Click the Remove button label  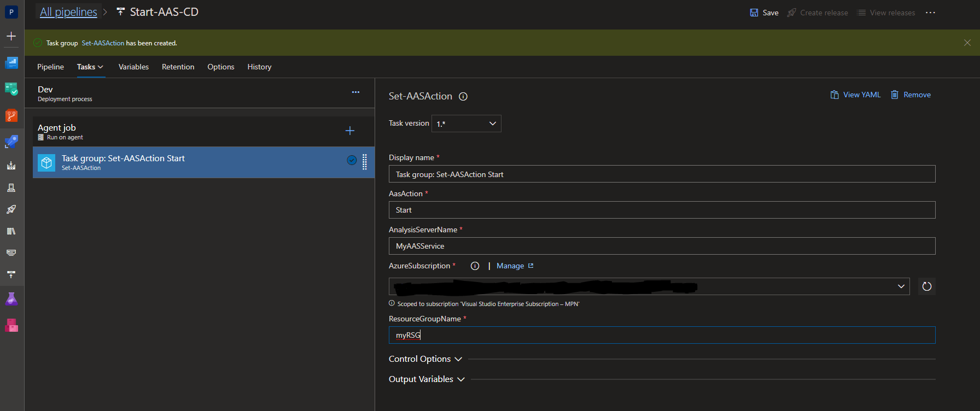point(917,95)
